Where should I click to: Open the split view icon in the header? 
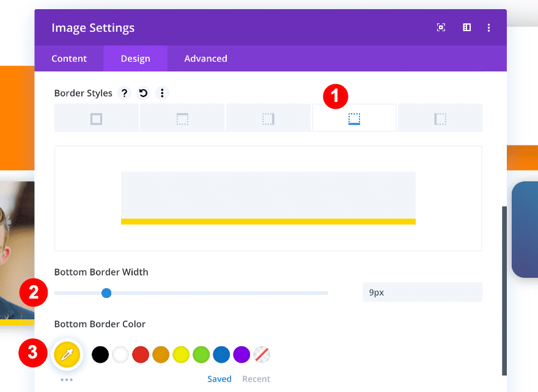click(466, 27)
